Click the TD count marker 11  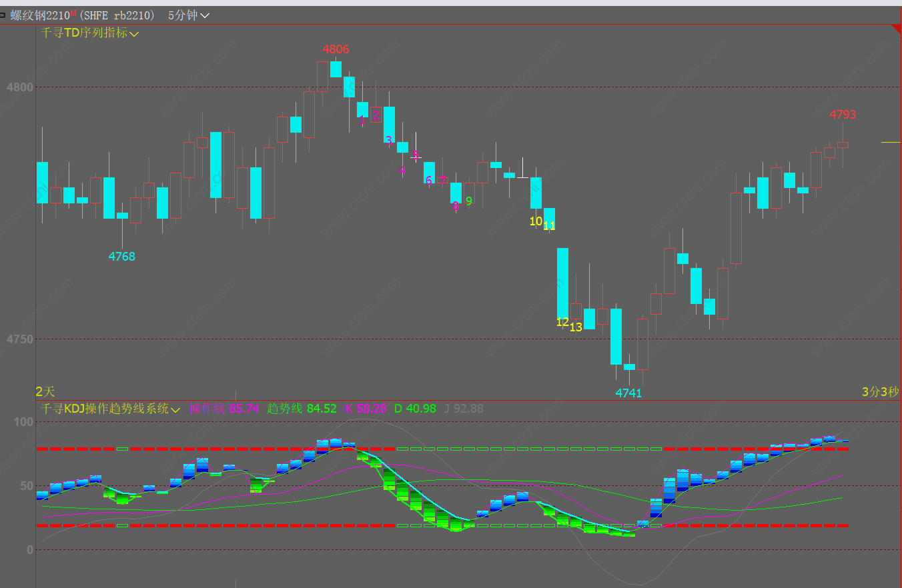[x=549, y=227]
